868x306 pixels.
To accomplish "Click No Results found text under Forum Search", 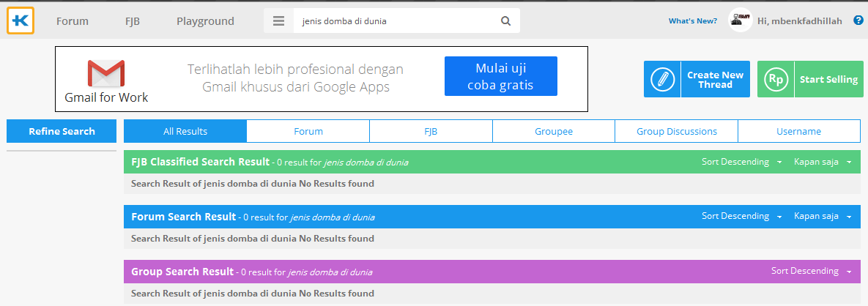I will tap(336, 239).
